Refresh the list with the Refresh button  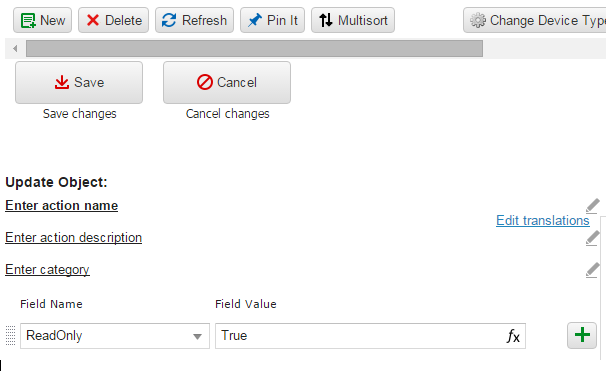[194, 20]
